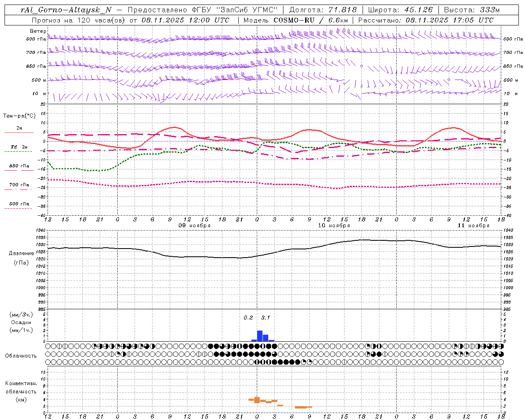Click the Ветер wind section label
This screenshot has width=525, height=420.
(38, 31)
